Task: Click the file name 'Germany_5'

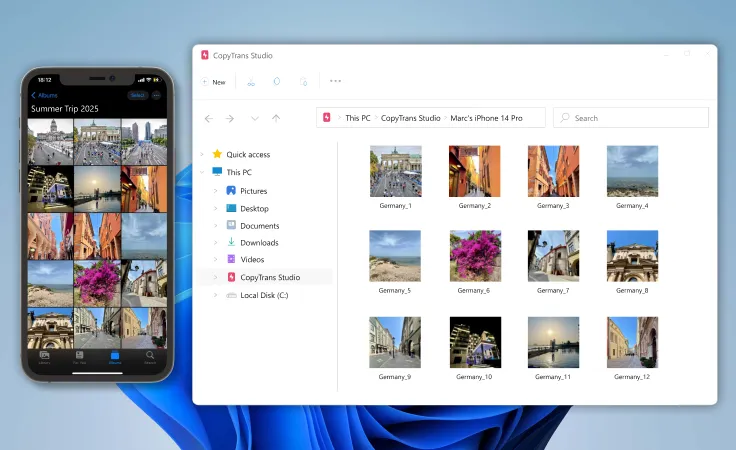Action: (395, 290)
